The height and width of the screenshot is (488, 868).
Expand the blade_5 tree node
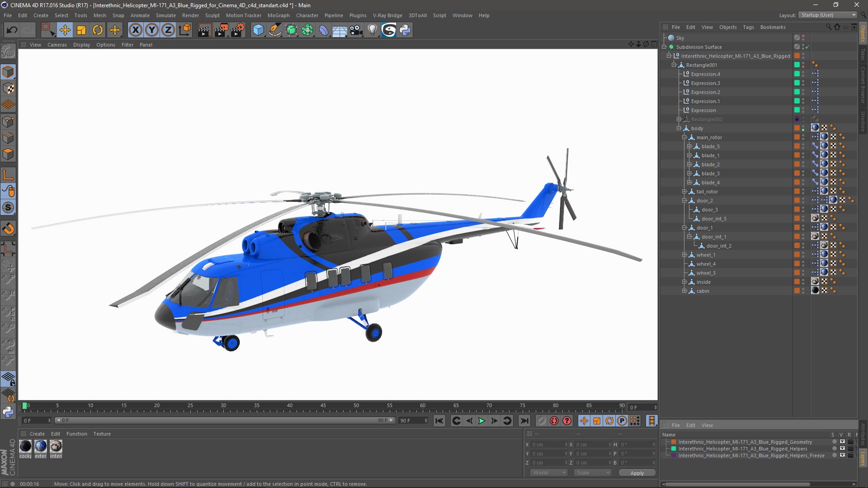pos(689,146)
